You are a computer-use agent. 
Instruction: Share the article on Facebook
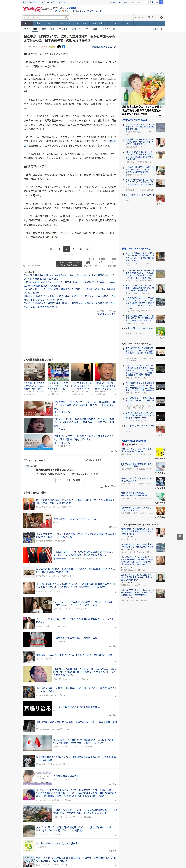point(63,47)
